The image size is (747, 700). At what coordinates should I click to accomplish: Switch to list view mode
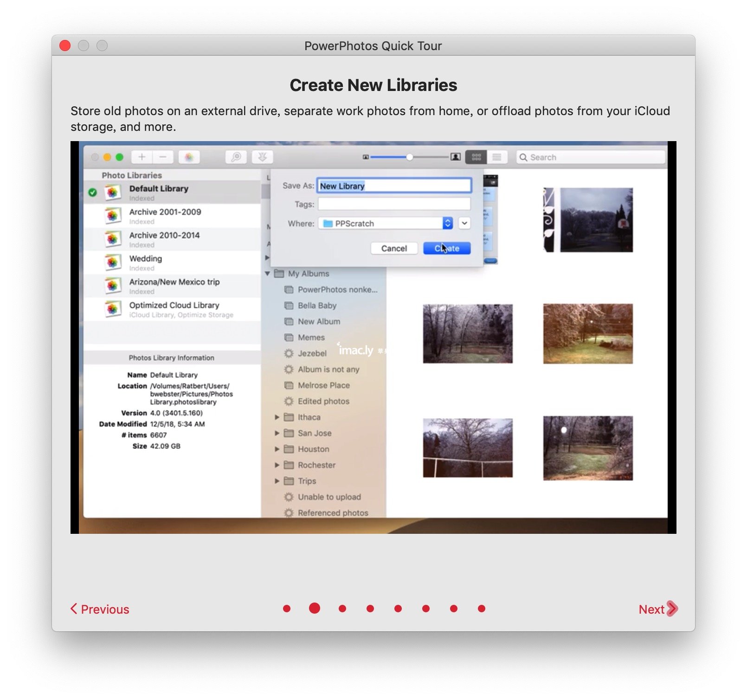(x=497, y=157)
